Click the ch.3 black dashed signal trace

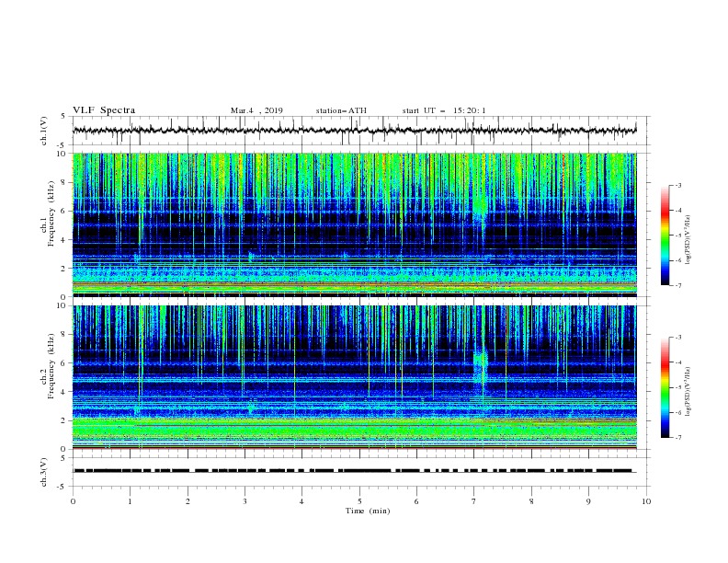click(353, 471)
